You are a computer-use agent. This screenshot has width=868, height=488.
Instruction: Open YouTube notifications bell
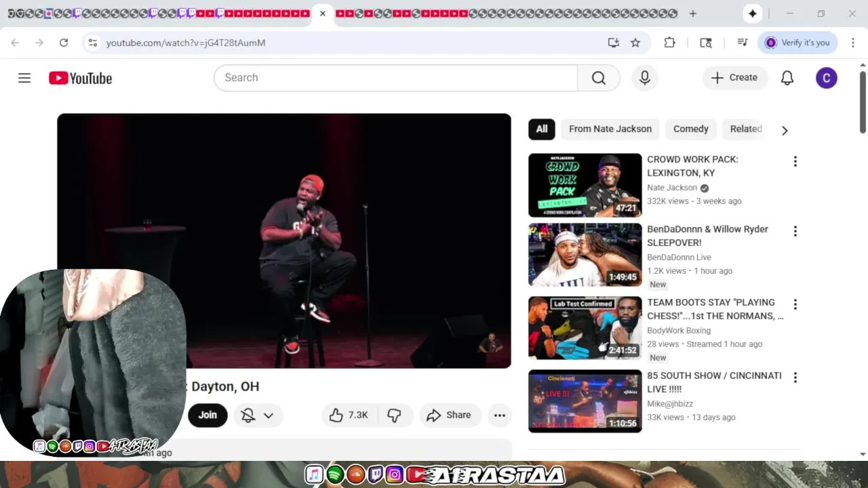coord(787,78)
